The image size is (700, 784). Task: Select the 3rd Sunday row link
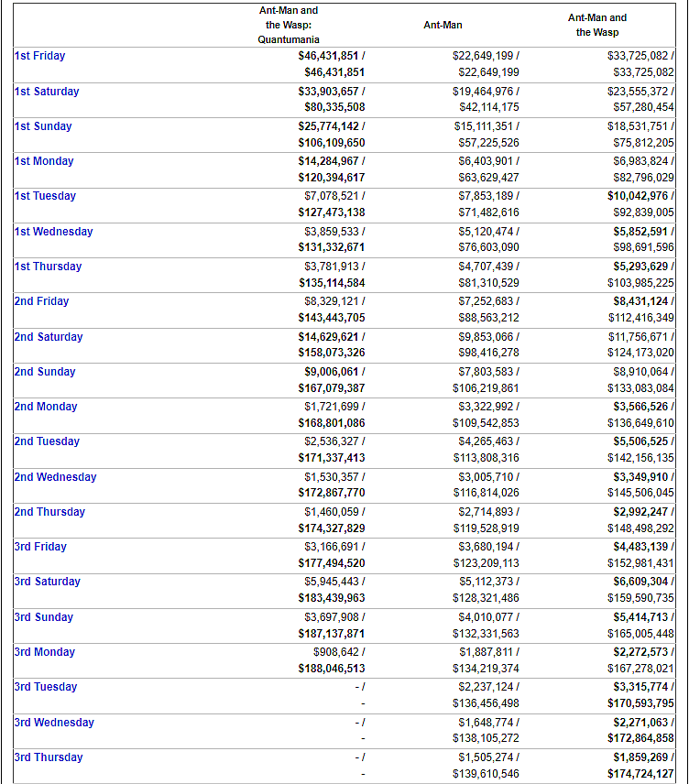click(x=43, y=617)
